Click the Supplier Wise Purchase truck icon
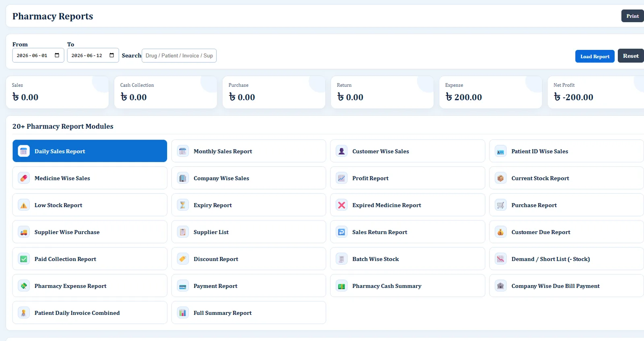The width and height of the screenshot is (644, 341). pos(24,232)
